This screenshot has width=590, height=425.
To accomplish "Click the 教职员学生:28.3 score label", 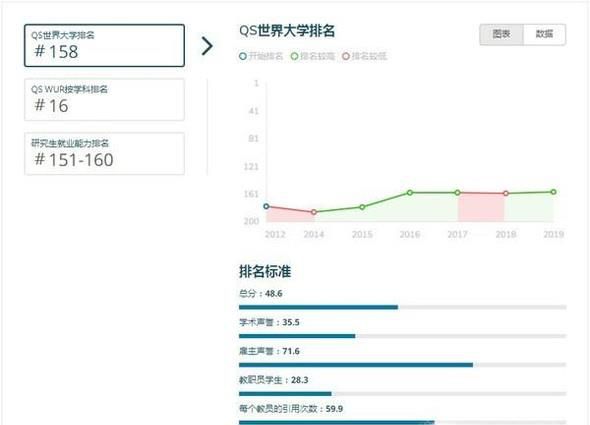I will (274, 380).
